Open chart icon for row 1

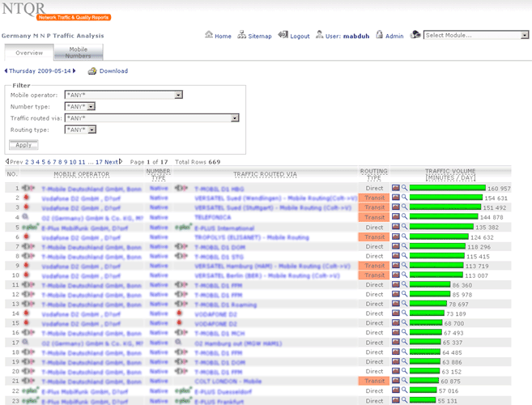click(396, 188)
